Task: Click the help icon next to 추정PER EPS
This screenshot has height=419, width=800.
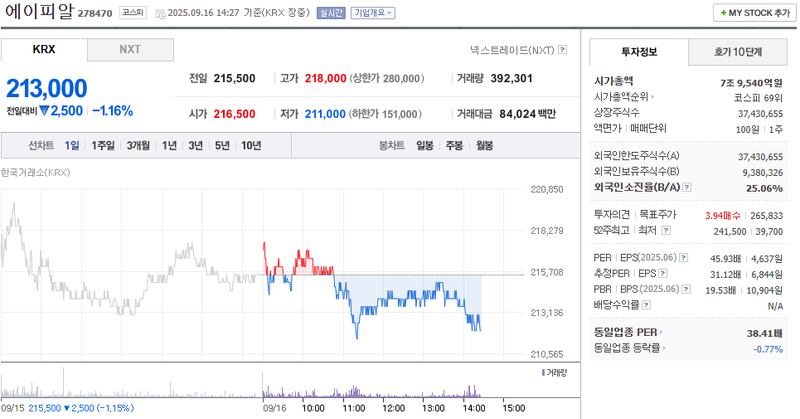Action: 663,274
